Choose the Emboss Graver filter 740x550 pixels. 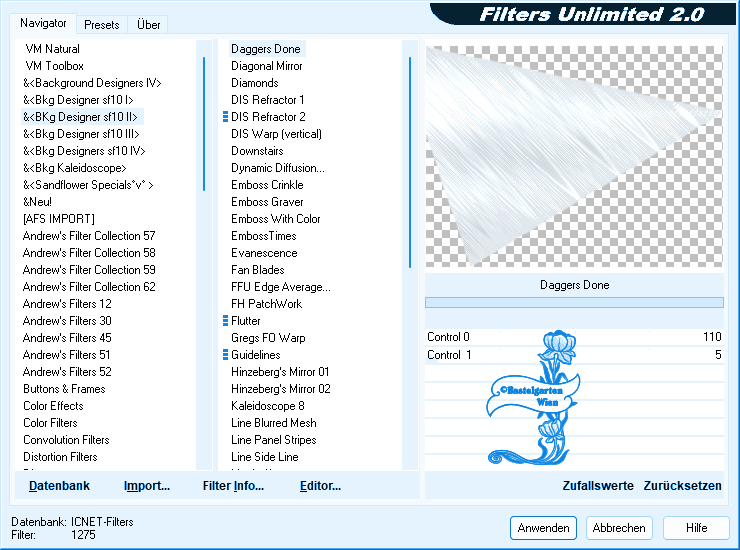267,202
